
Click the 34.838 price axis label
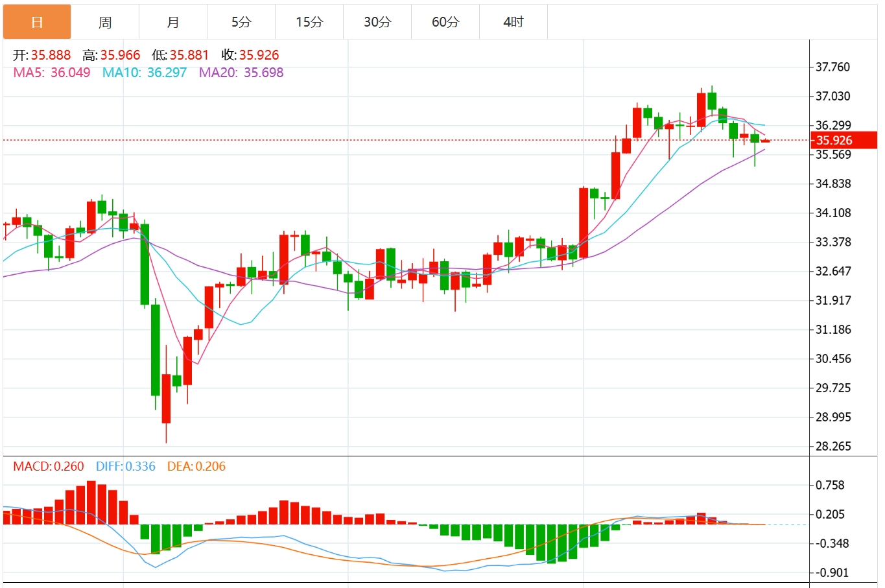[x=832, y=183]
